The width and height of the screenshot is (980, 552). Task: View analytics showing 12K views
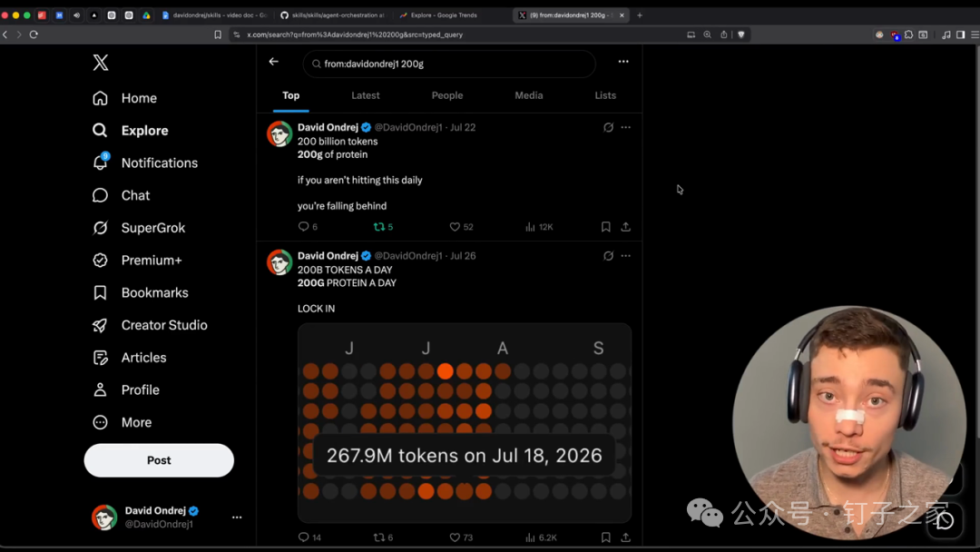pyautogui.click(x=539, y=227)
